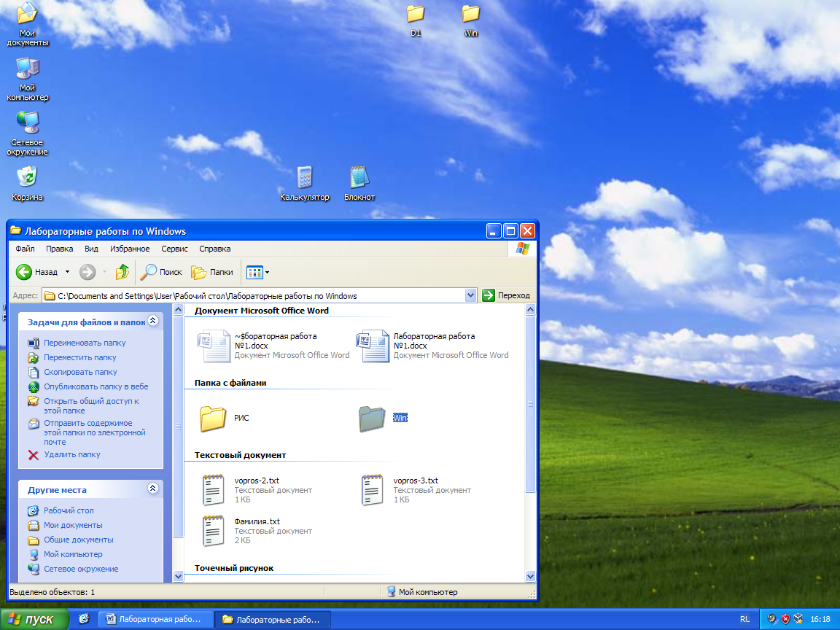Open the forward history dropdown arrow
This screenshot has height=630, width=840.
click(104, 272)
